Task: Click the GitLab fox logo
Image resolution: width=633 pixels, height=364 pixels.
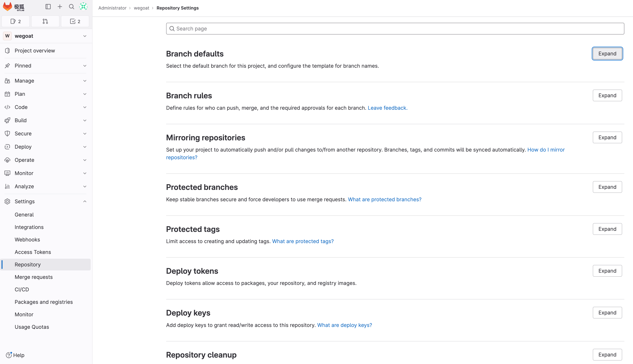Action: (x=8, y=7)
